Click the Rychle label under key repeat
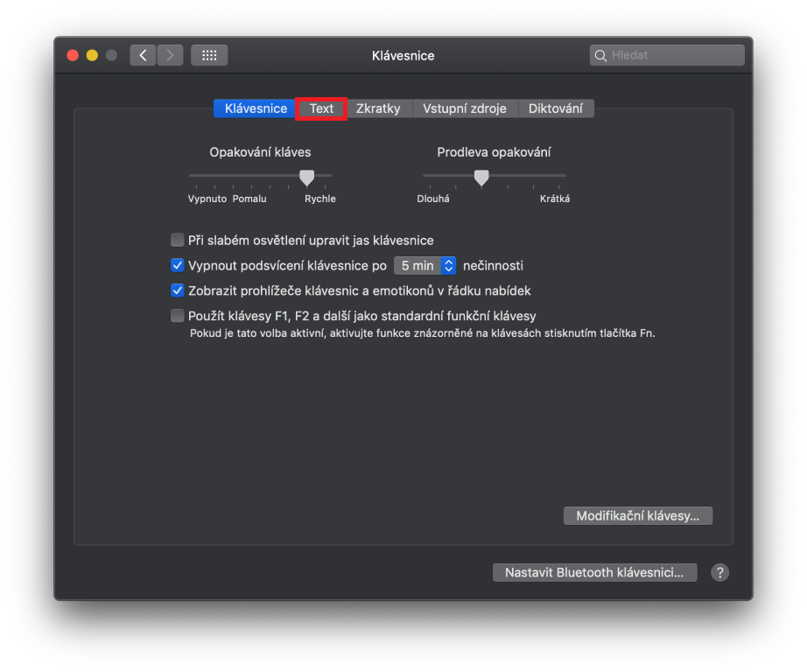807x672 pixels. (320, 199)
